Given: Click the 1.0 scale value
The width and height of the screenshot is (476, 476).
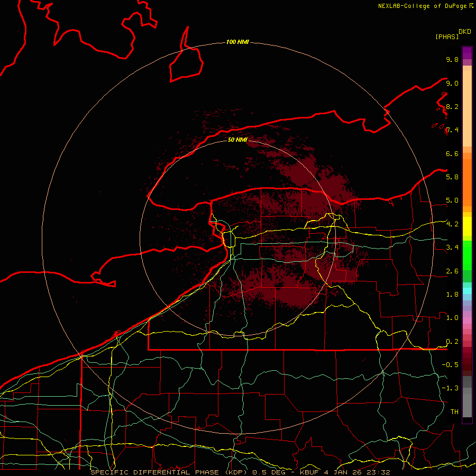Looking at the screenshot, I should 452,318.
